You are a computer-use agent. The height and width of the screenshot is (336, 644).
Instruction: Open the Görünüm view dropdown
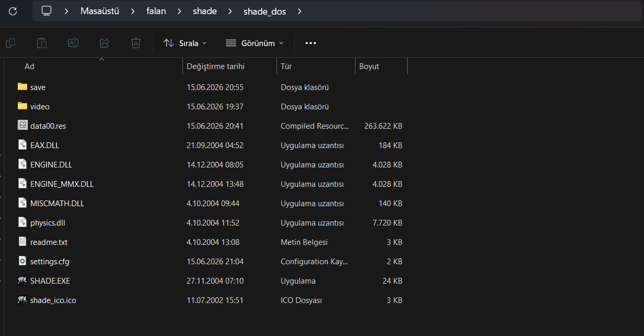(255, 43)
